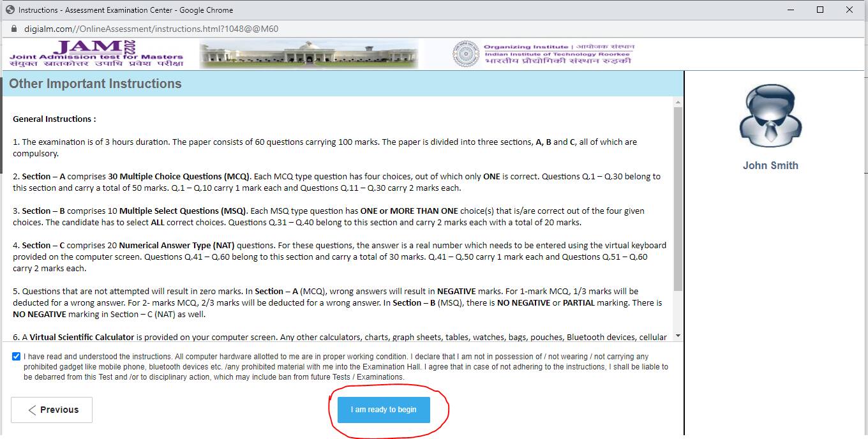The image size is (868, 439).
Task: Click the name label 'John Smith'
Action: point(770,165)
